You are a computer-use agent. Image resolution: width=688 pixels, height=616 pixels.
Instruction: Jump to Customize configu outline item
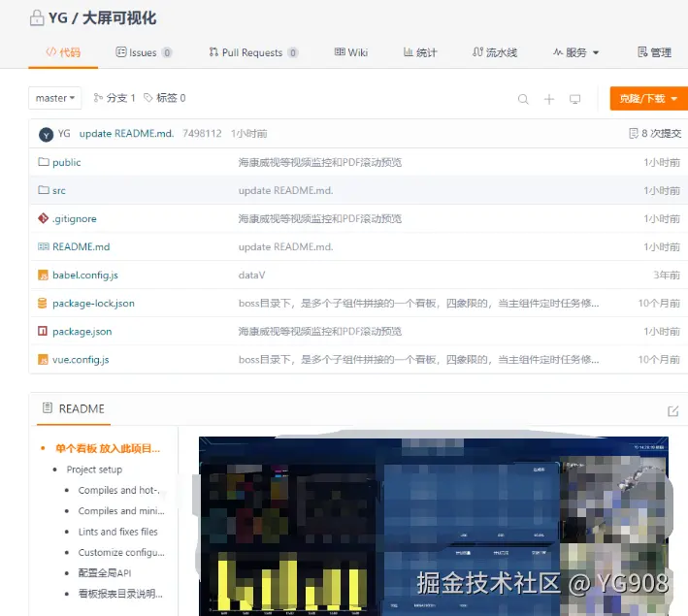click(x=121, y=552)
